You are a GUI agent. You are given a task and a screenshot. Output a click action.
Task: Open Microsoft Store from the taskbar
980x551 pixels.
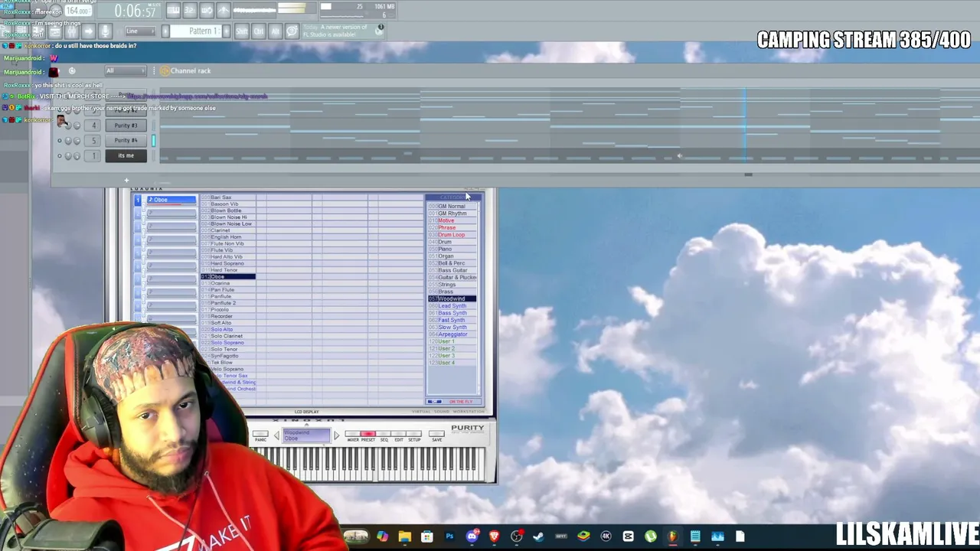[x=427, y=536]
